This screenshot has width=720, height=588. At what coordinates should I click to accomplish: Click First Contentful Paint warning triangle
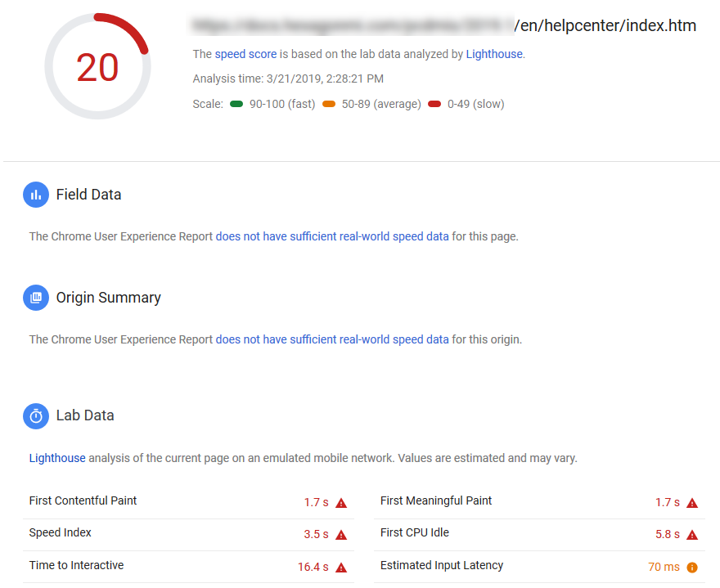[341, 503]
